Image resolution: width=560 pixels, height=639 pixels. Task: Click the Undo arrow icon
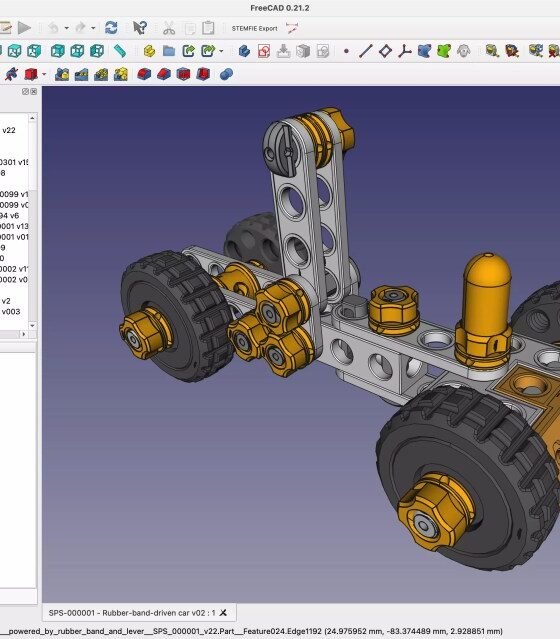pyautogui.click(x=53, y=28)
